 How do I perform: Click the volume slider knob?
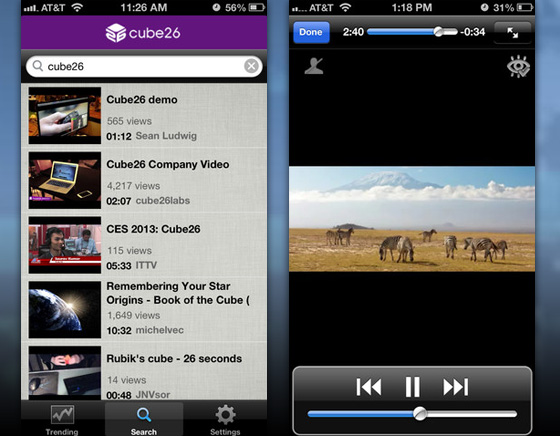click(420, 414)
